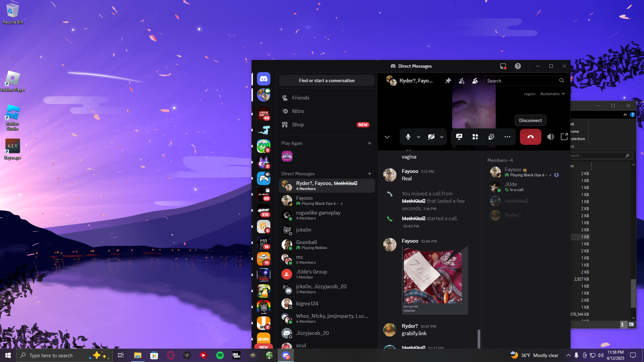644x362 pixels.
Task: Open the skate server icon
Action: (x=264, y=339)
